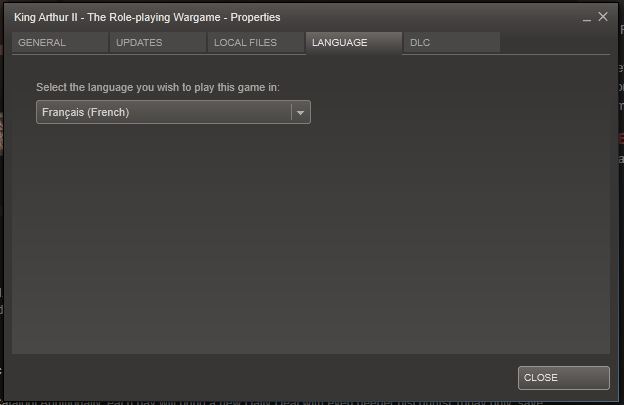The width and height of the screenshot is (624, 405).
Task: Click the divider beside the dropdown arrow
Action: click(x=291, y=112)
